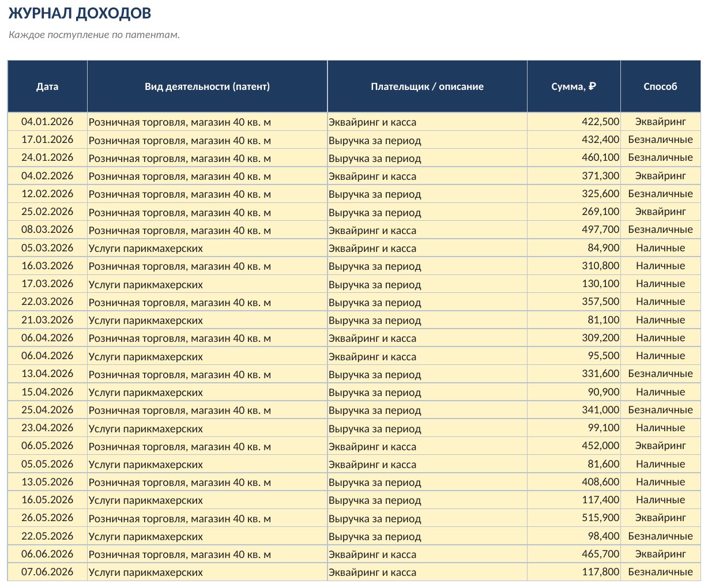
Task: Select the date cell 25.02.2026
Action: point(47,212)
